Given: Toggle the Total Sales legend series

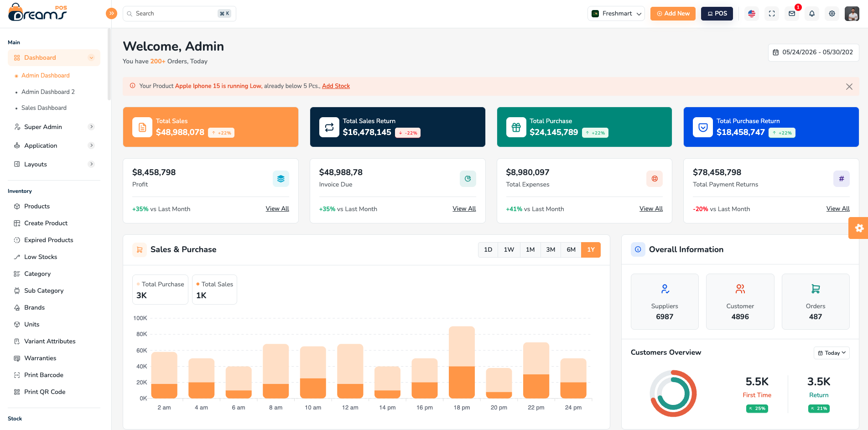Looking at the screenshot, I should (214, 284).
